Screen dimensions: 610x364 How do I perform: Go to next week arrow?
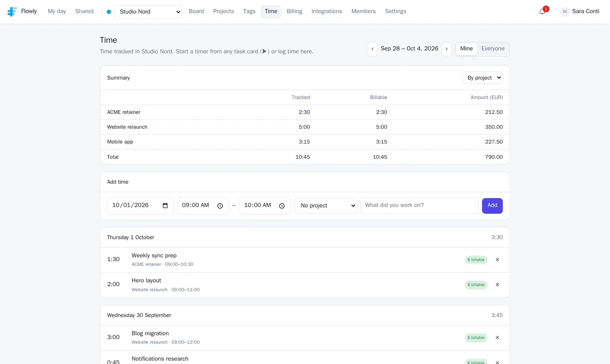[x=447, y=49]
